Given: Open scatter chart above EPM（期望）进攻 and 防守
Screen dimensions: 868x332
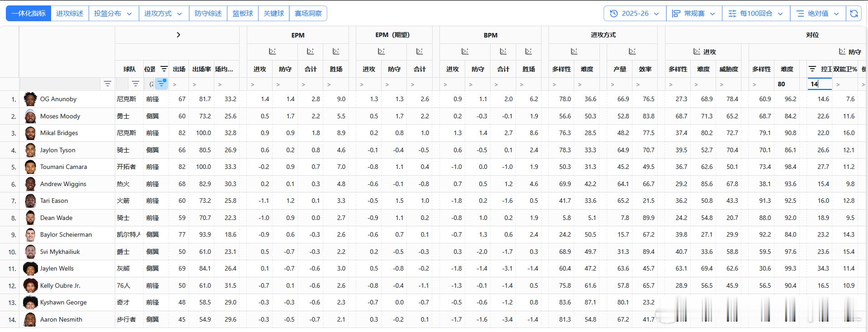Looking at the screenshot, I should [x=382, y=51].
